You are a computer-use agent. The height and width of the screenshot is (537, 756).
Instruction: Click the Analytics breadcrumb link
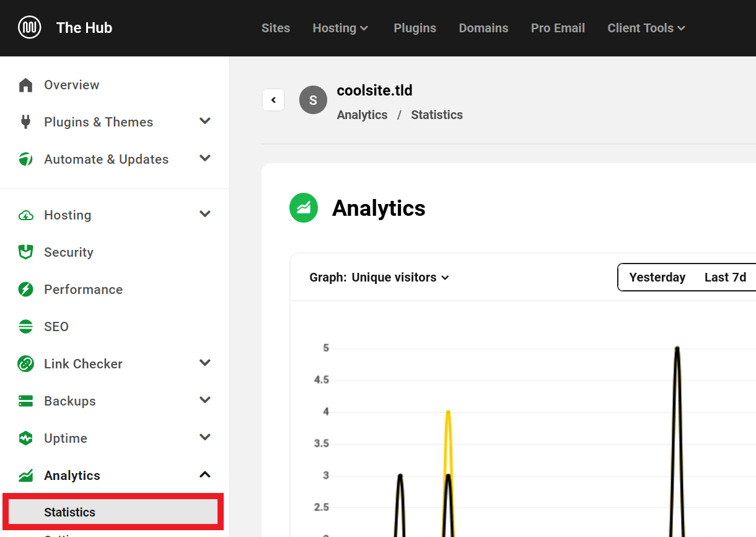[x=362, y=115]
